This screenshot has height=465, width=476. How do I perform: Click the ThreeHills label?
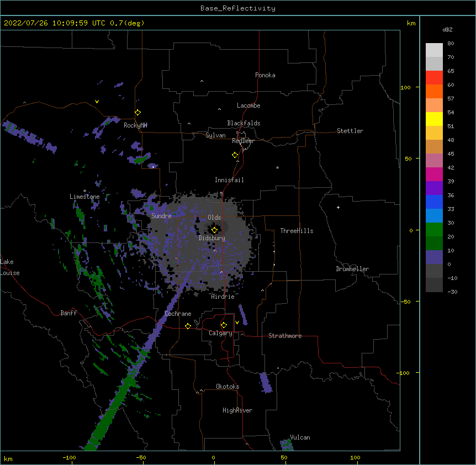297,231
